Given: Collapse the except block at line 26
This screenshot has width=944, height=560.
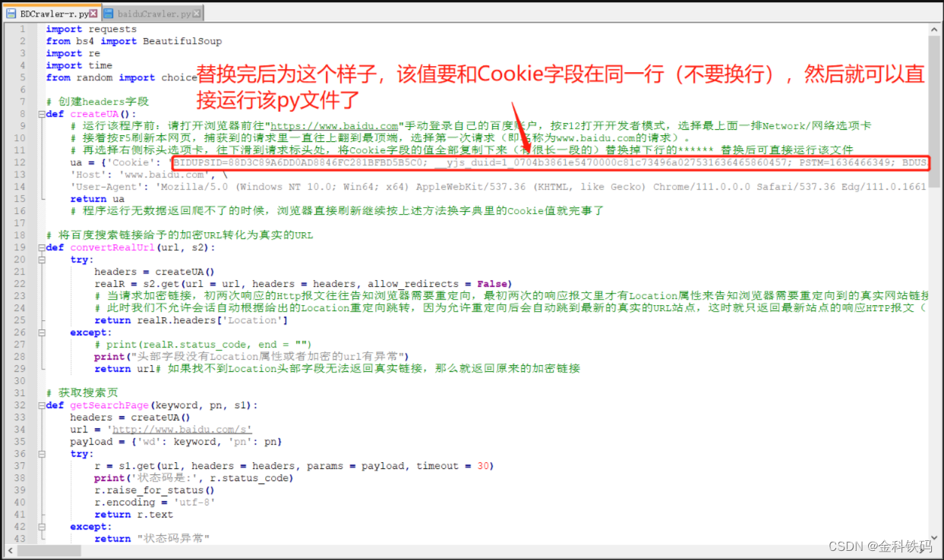Looking at the screenshot, I should click(43, 332).
